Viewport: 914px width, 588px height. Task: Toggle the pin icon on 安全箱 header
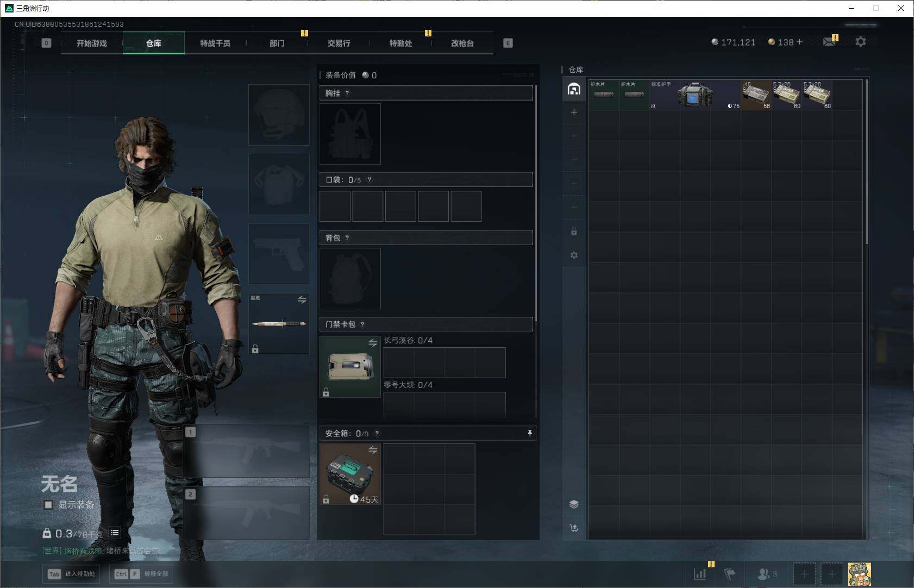(529, 433)
